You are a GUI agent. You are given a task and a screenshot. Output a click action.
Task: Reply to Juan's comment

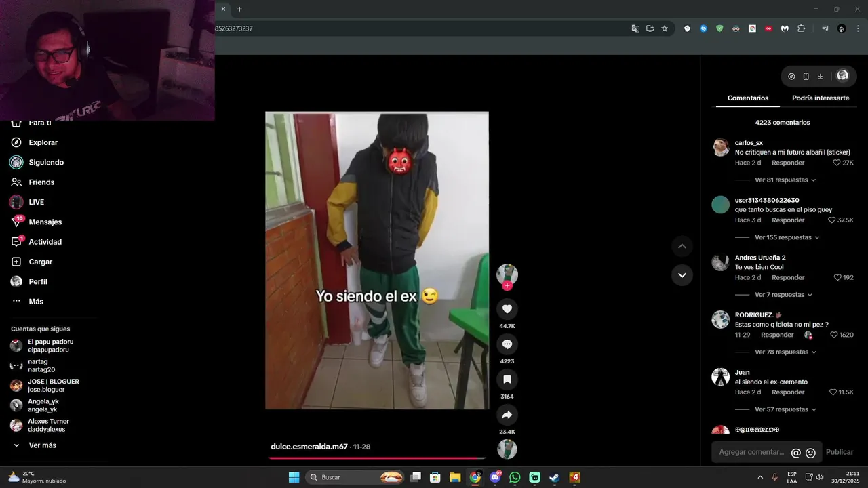[x=788, y=392]
